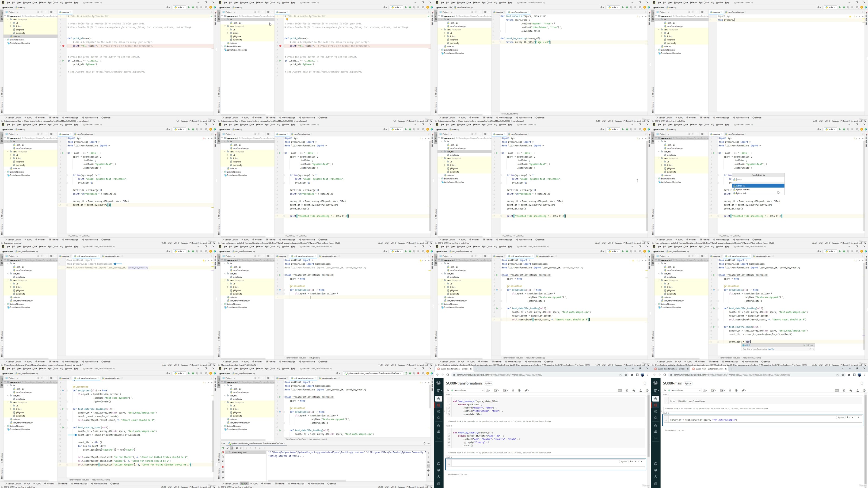
Task: Bookmark page with star in SC088-transformations browser window
Action: [626, 375]
